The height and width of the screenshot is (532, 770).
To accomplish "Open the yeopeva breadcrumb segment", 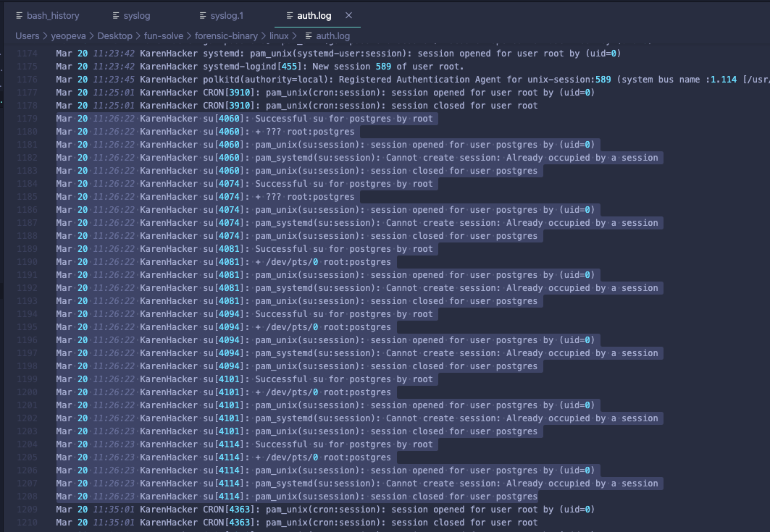I will coord(68,35).
